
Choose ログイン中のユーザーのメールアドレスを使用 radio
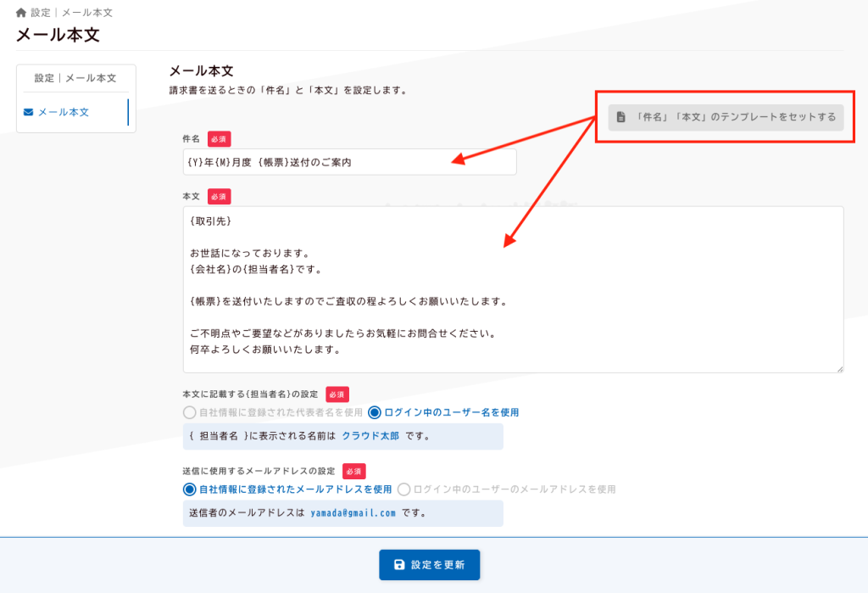tap(403, 490)
